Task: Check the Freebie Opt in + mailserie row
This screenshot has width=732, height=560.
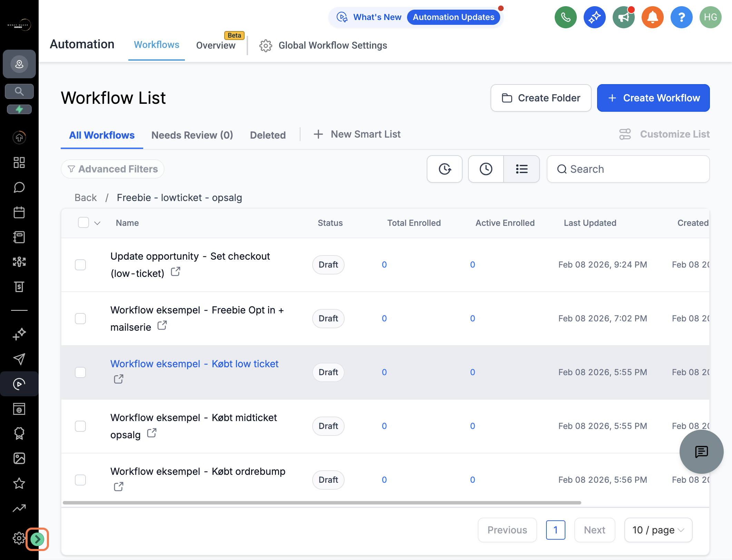Action: [80, 319]
